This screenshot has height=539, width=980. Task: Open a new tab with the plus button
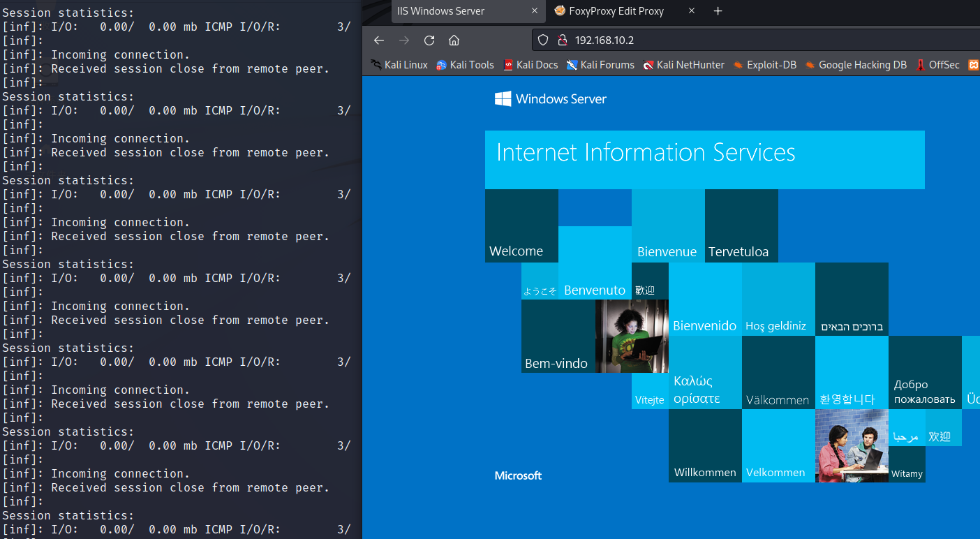718,11
